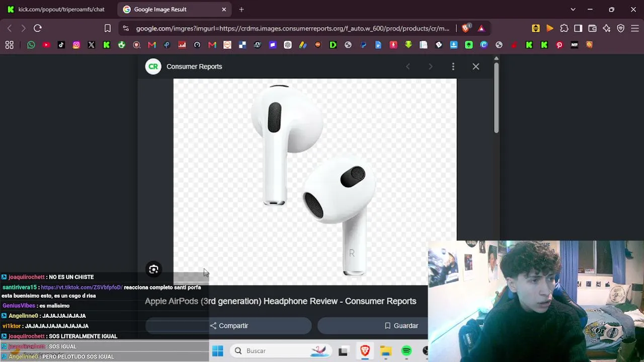The height and width of the screenshot is (362, 644).
Task: Open the Windows Start menu
Action: [x=217, y=351]
